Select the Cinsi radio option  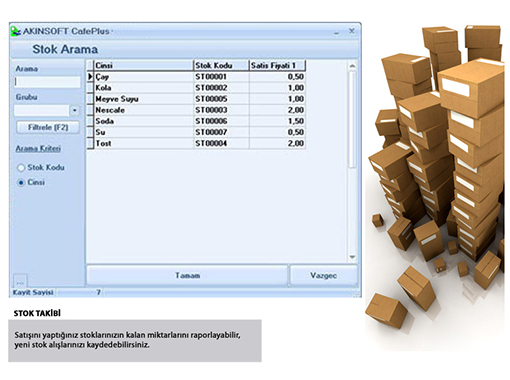pos(21,182)
